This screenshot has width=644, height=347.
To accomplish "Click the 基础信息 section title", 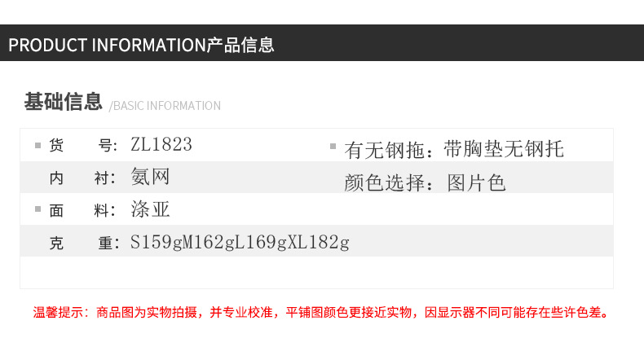I will (63, 102).
